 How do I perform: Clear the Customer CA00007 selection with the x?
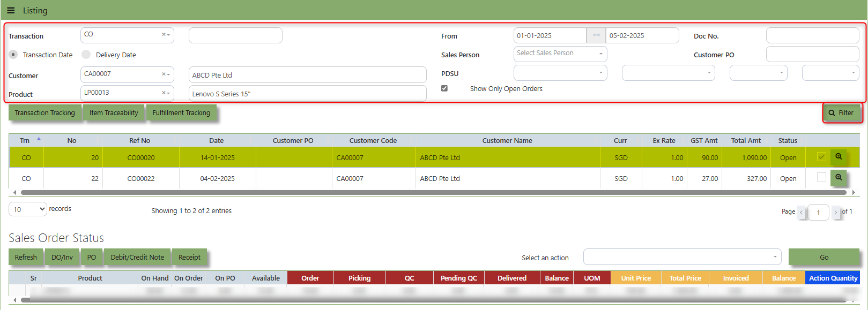[164, 74]
